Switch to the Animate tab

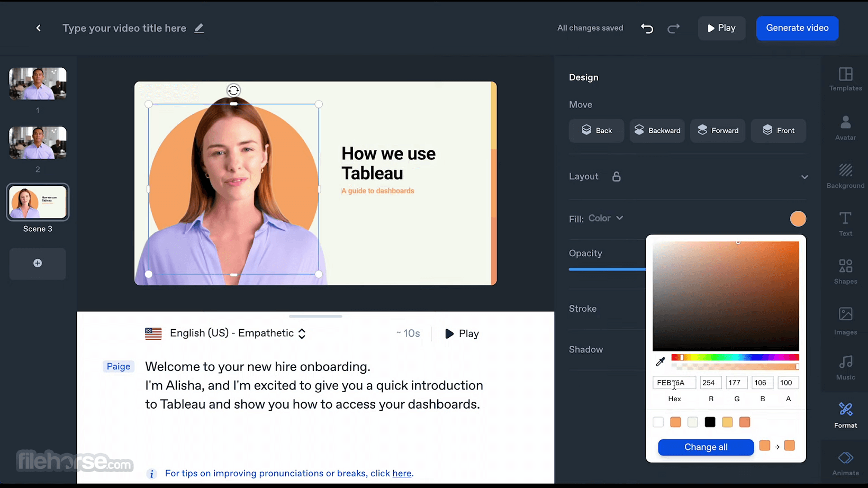[845, 463]
